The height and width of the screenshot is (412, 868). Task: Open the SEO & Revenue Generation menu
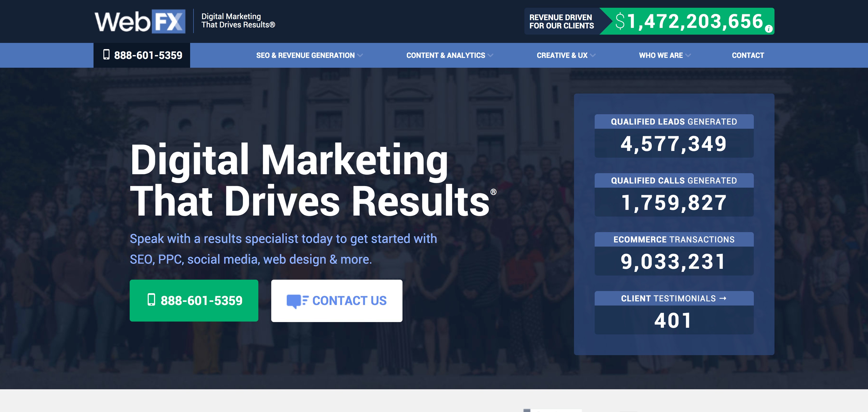click(305, 55)
